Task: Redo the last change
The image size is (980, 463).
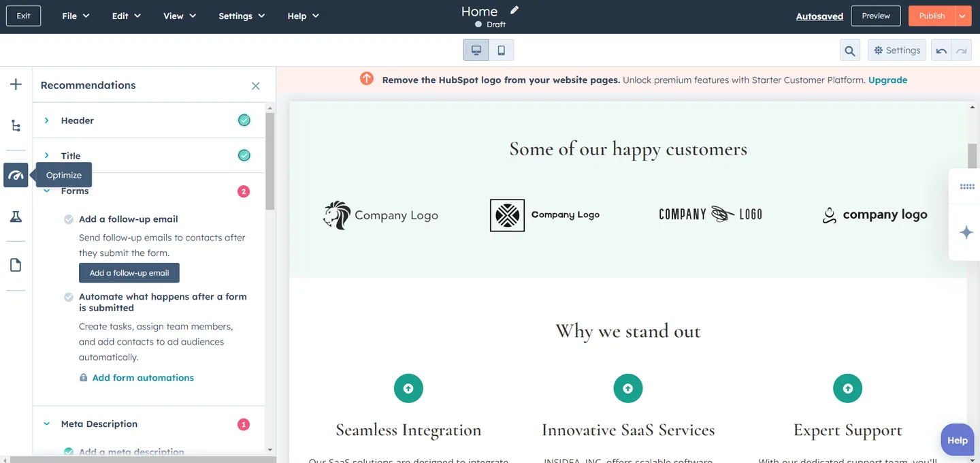Action: point(961,50)
